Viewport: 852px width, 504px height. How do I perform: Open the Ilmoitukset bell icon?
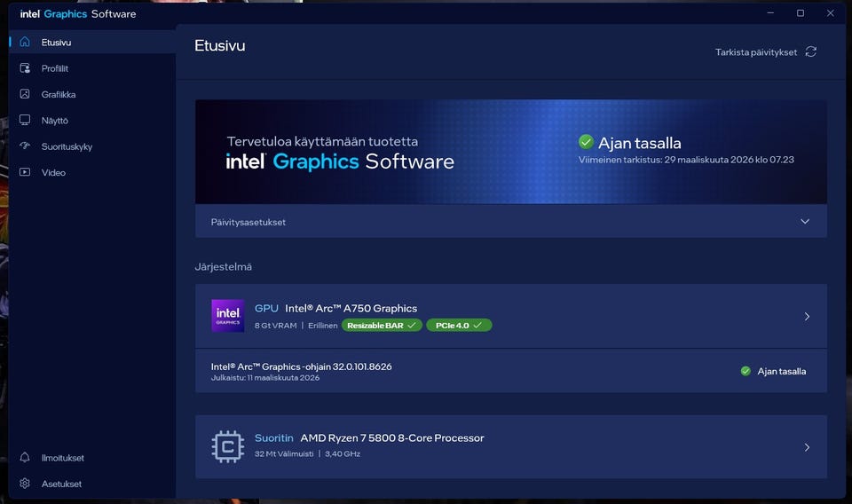tap(25, 457)
